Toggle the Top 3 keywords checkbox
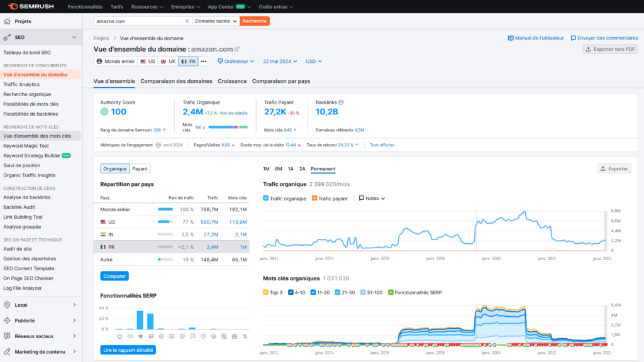The height and width of the screenshot is (362, 644). [x=266, y=292]
